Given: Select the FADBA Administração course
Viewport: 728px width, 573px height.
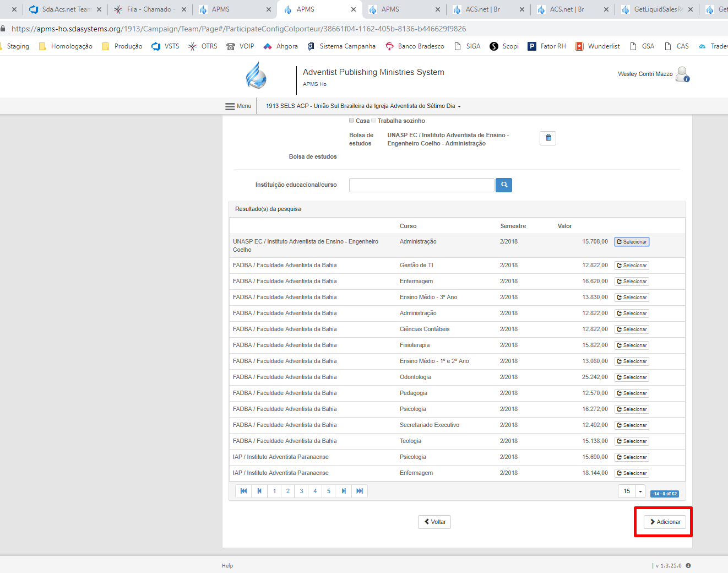Looking at the screenshot, I should [632, 313].
